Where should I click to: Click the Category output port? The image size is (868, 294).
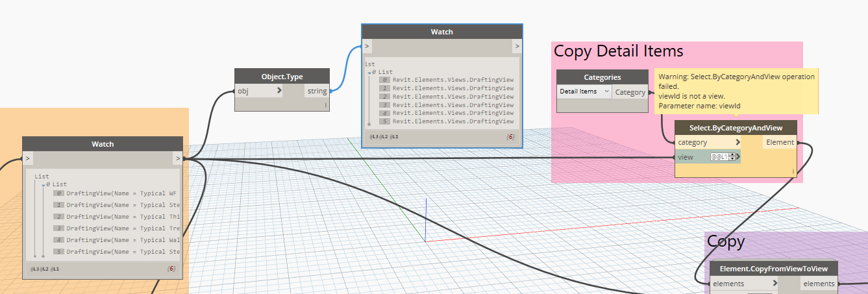coord(630,92)
